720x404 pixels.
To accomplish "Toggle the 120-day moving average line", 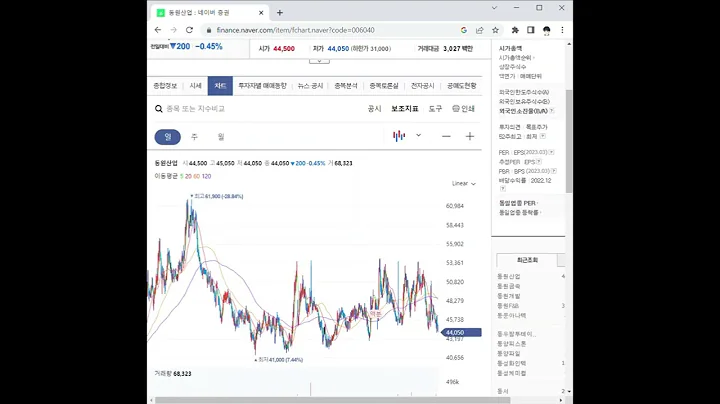I will [206, 176].
